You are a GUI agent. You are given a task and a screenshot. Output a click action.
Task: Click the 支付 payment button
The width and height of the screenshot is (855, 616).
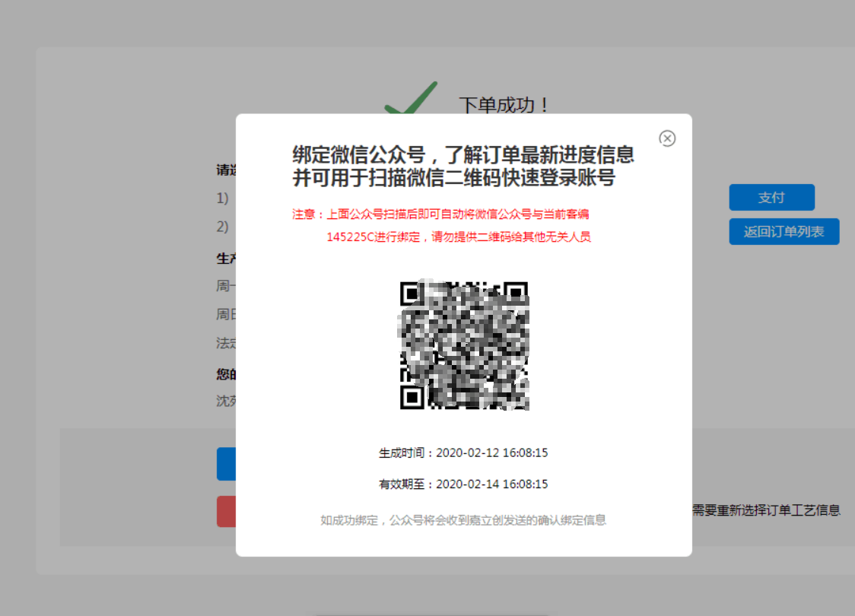click(x=771, y=198)
